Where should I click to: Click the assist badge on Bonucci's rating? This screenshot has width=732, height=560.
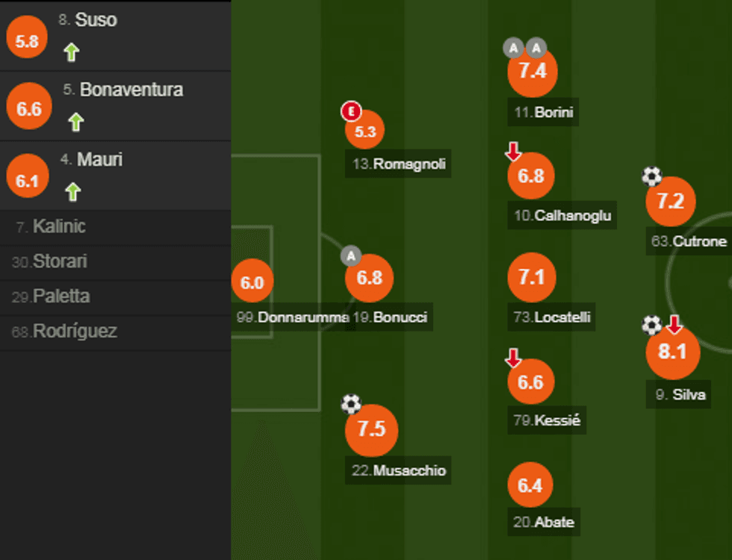tap(351, 256)
